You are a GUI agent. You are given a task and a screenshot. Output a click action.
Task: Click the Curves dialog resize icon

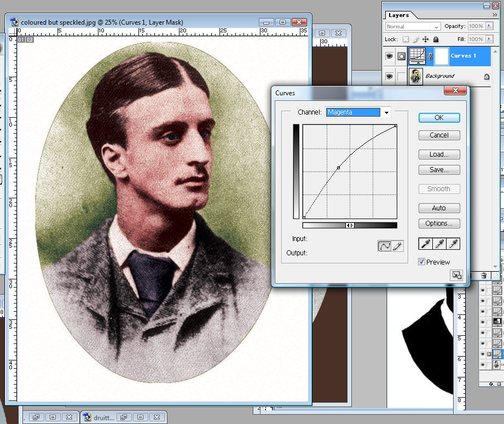click(x=455, y=276)
